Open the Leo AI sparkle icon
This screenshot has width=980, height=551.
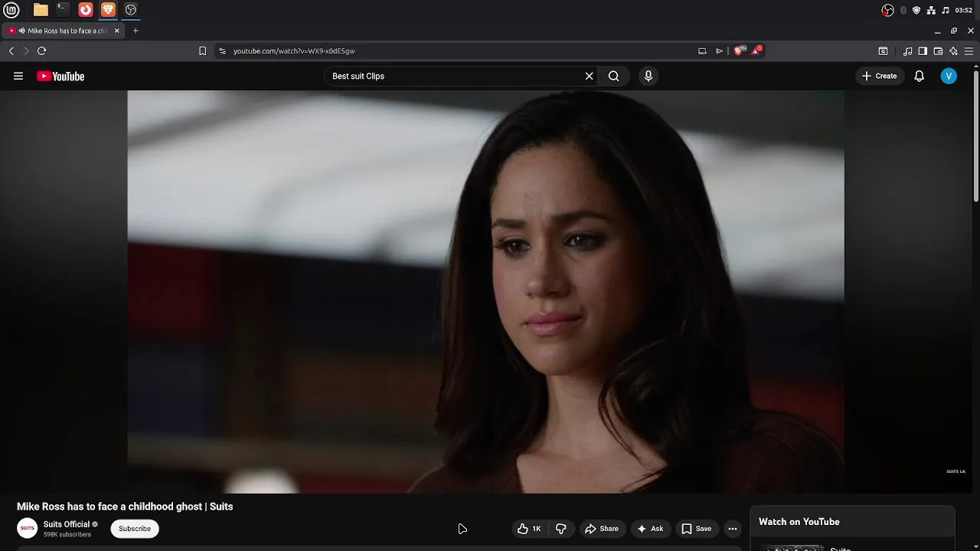[x=953, y=51]
